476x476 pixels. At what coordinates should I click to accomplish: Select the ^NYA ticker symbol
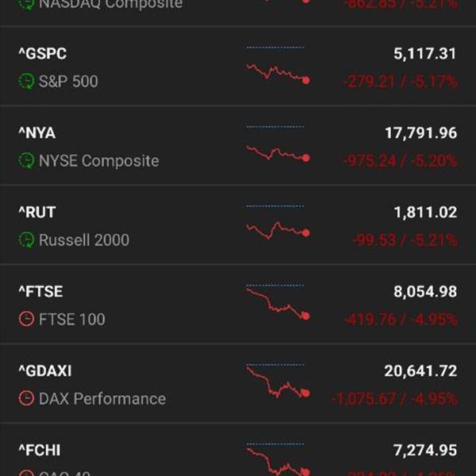37,133
